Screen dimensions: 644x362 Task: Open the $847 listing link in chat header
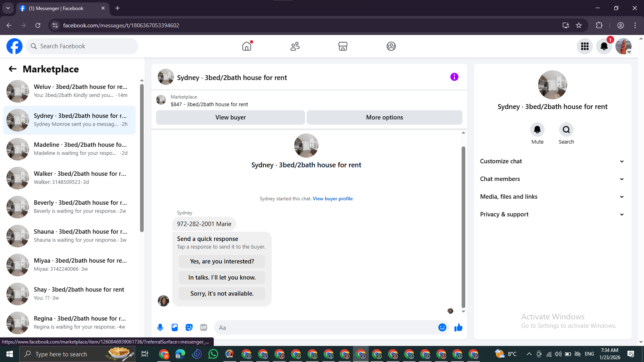[209, 104]
